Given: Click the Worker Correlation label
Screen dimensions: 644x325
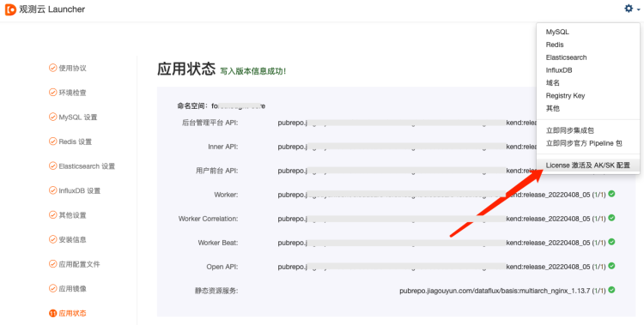Looking at the screenshot, I should [x=209, y=219].
